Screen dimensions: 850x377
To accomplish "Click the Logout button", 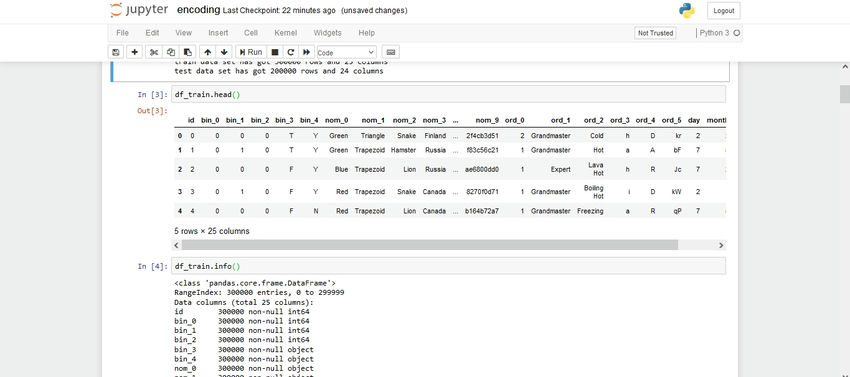I will coord(724,10).
